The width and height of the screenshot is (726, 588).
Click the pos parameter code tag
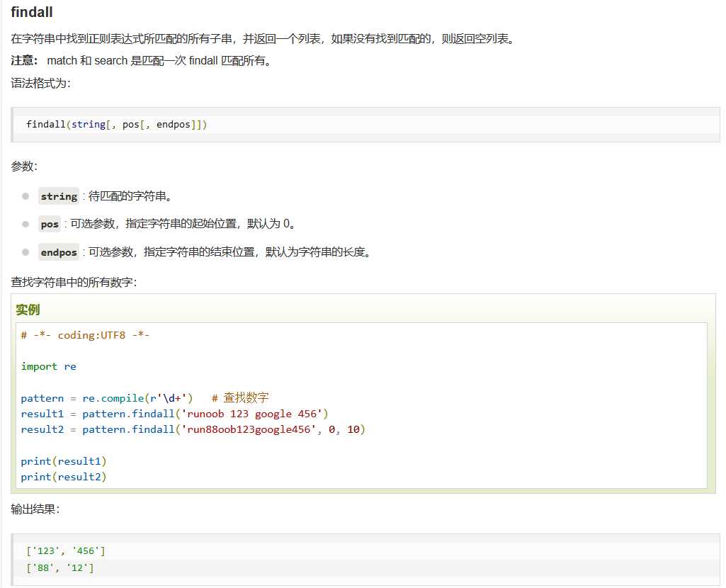pyautogui.click(x=50, y=224)
